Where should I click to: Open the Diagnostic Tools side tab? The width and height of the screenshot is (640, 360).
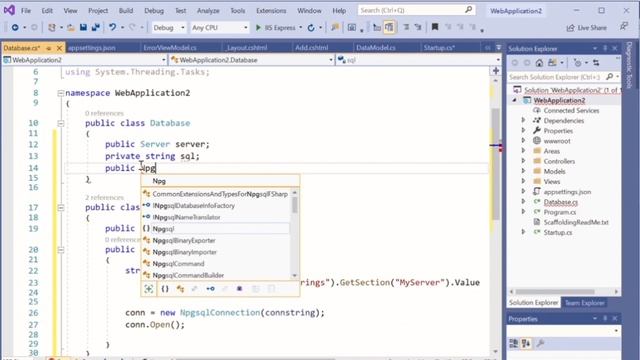(x=629, y=64)
